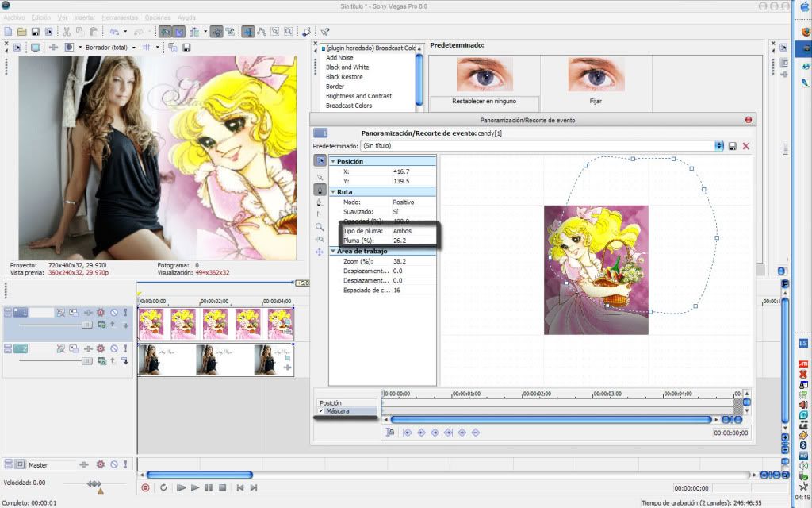Save the project with the main toolbar disk icon
The width and height of the screenshot is (812, 508).
tap(35, 32)
